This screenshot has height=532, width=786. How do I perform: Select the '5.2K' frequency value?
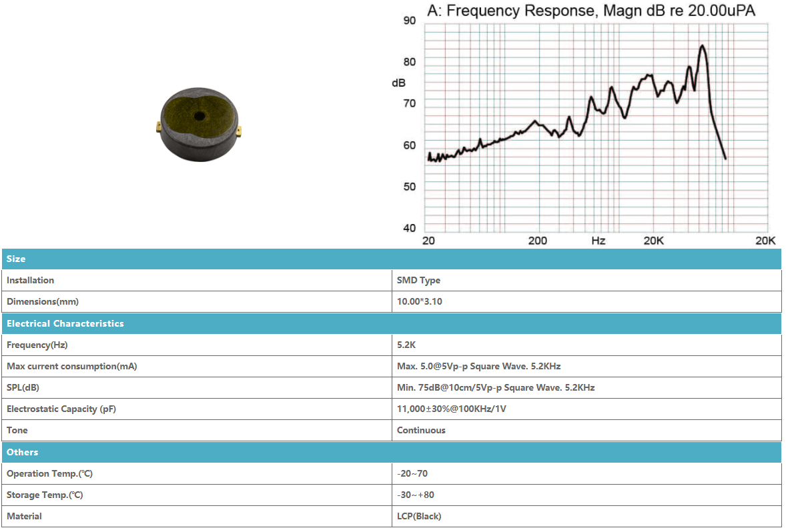(406, 345)
